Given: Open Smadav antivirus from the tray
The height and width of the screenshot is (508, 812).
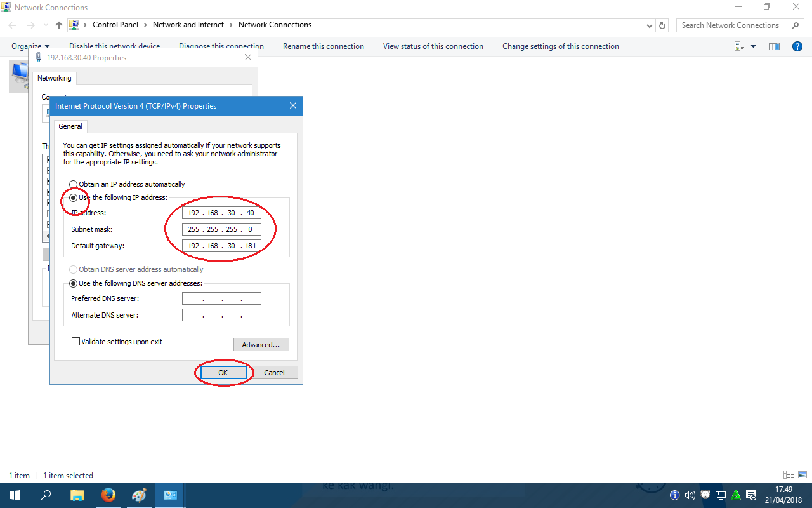Looking at the screenshot, I should (736, 495).
